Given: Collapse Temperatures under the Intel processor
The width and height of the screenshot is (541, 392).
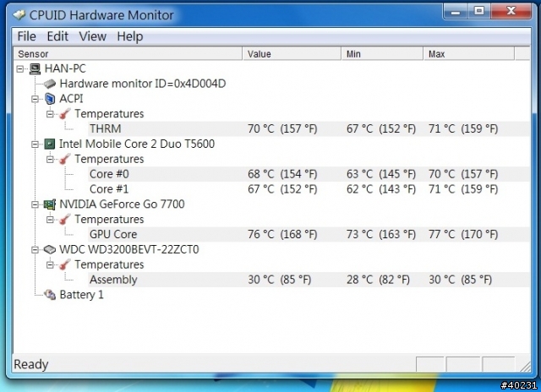Looking at the screenshot, I should coord(50,160).
